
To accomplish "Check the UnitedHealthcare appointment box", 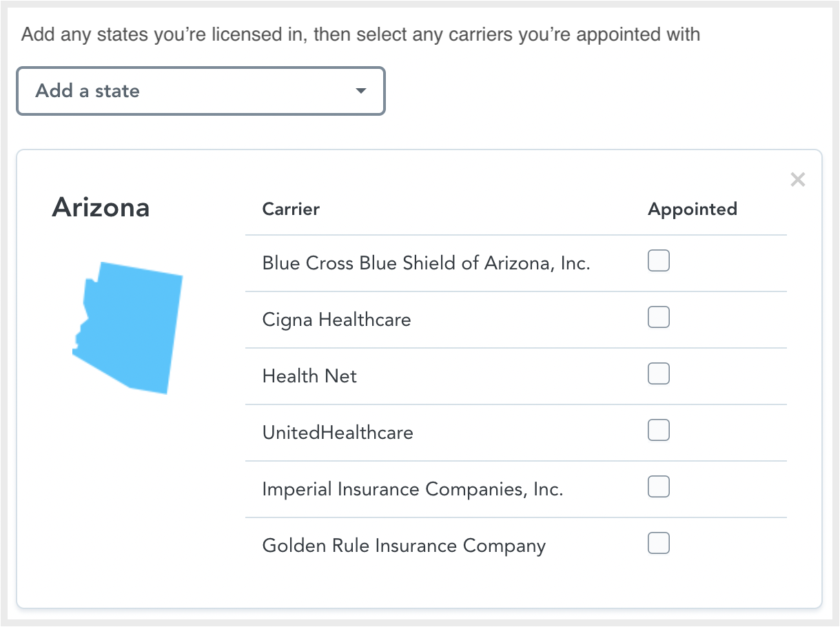I will (658, 430).
